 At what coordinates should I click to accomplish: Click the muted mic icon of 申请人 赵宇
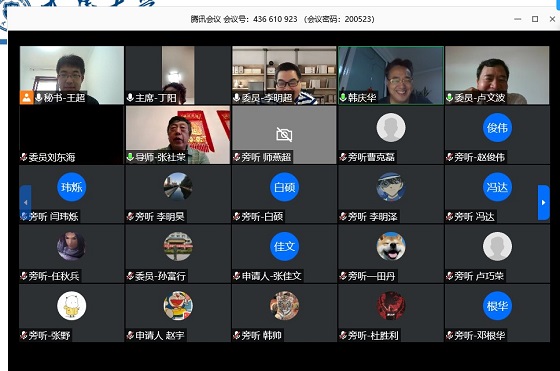point(130,335)
